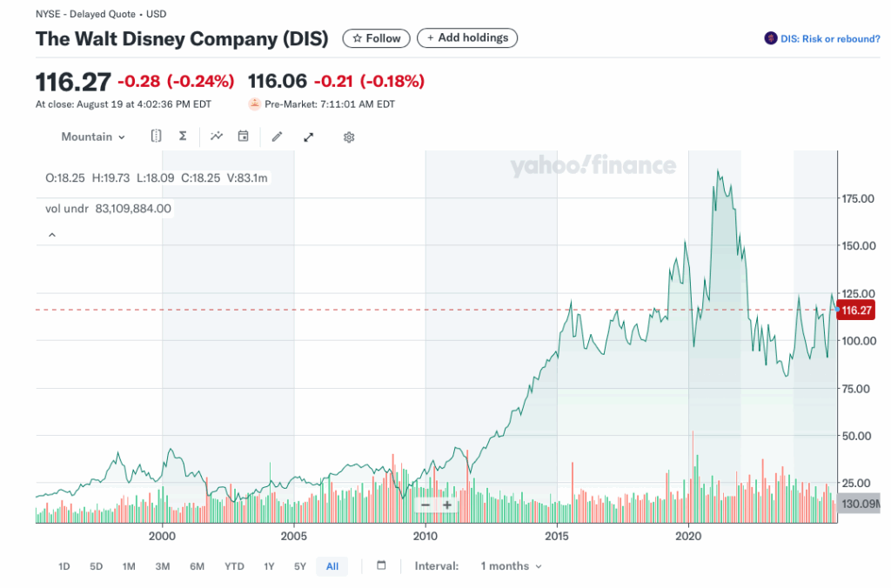
Task: Expand the chart to full screen
Action: click(x=308, y=137)
